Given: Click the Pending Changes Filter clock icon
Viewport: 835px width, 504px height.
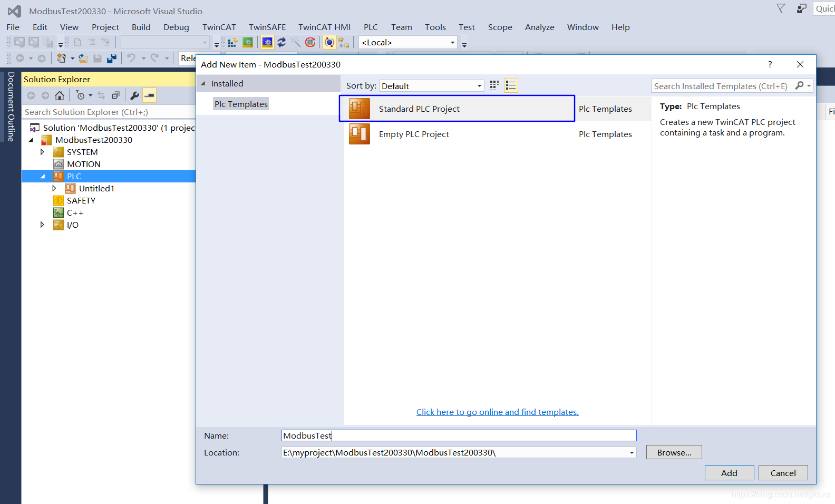Looking at the screenshot, I should tap(80, 95).
